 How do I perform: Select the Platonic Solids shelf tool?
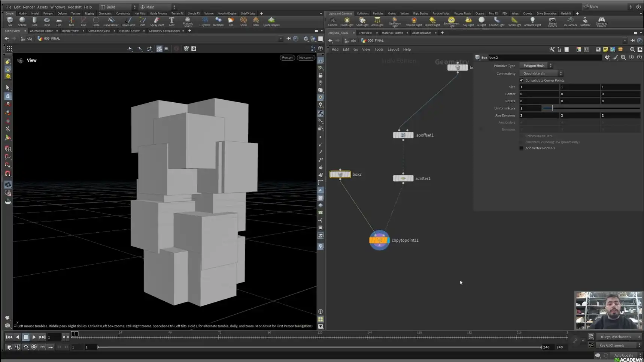pos(188,21)
